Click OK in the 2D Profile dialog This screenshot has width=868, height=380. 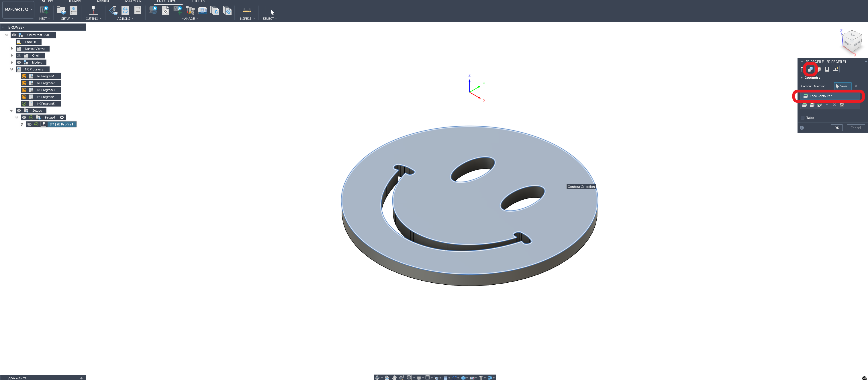click(836, 128)
